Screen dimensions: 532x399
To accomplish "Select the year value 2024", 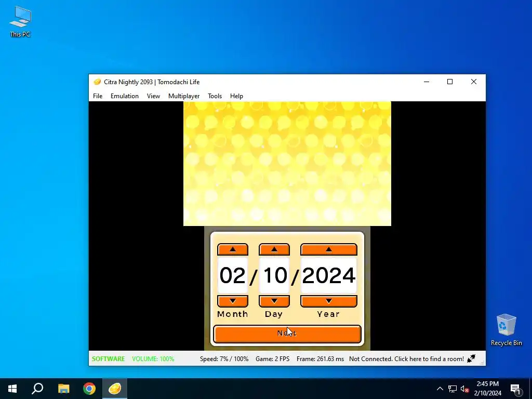I will tap(328, 275).
